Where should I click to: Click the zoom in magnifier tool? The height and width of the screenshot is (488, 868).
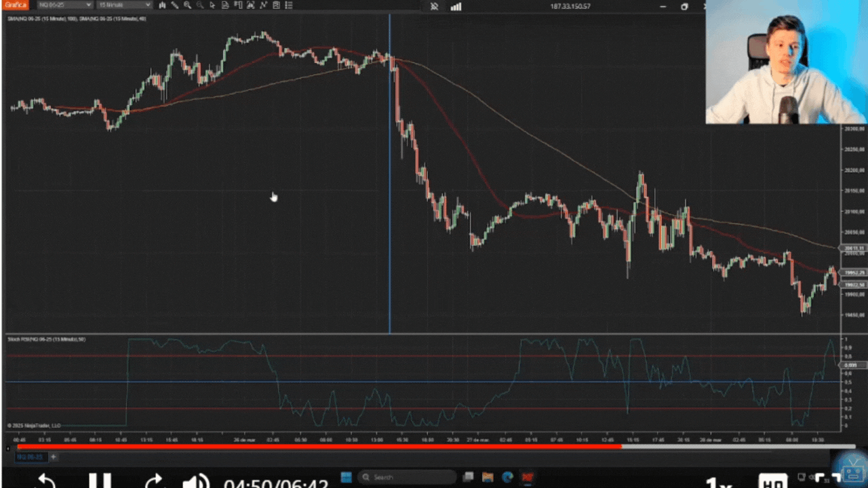(187, 5)
